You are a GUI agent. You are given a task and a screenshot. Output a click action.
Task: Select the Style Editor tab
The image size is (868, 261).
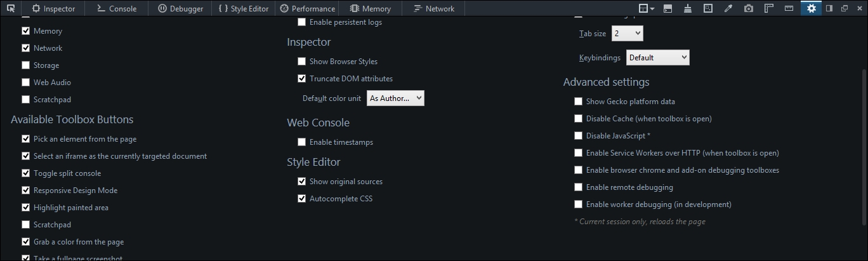point(244,8)
